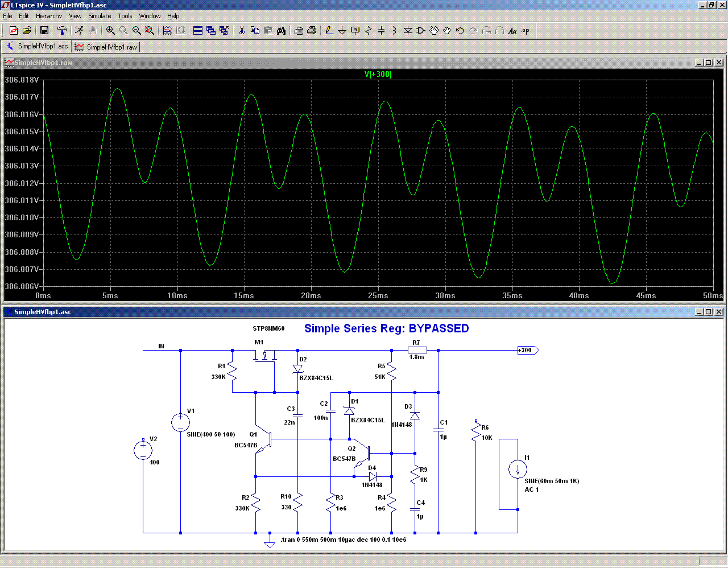Click the Cut scissors icon
The width and height of the screenshot is (728, 568).
[242, 31]
